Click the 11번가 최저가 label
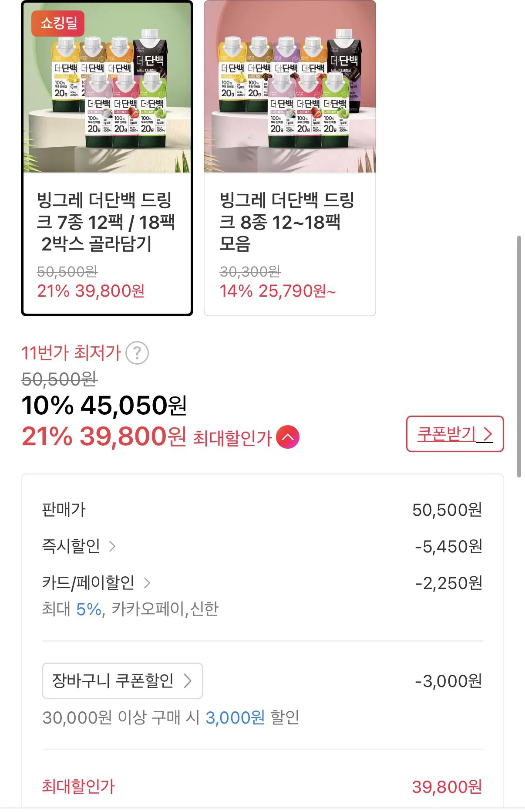This screenshot has height=812, width=525. click(x=71, y=353)
